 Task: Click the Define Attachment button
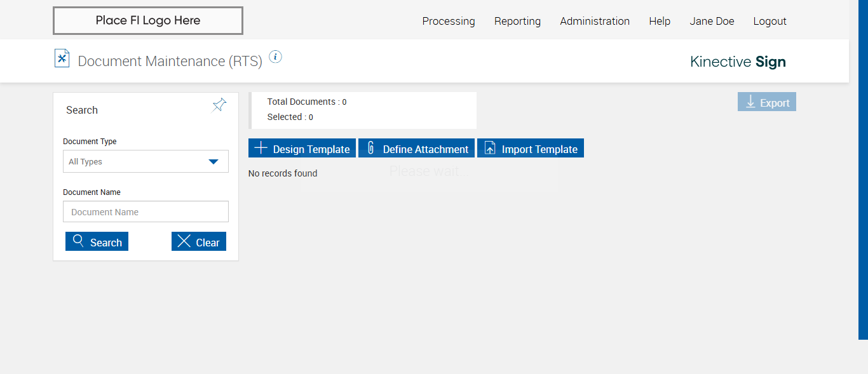point(416,149)
